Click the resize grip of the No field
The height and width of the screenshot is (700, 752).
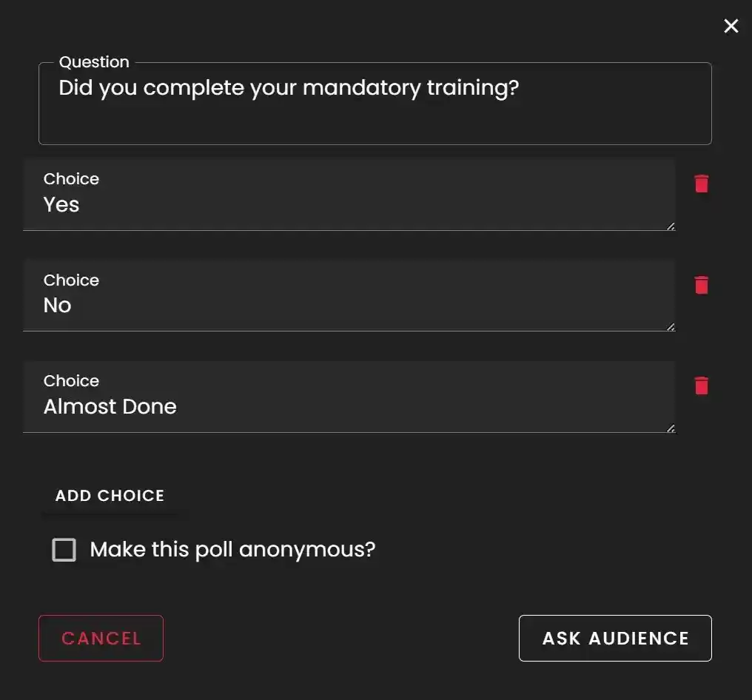click(x=671, y=326)
